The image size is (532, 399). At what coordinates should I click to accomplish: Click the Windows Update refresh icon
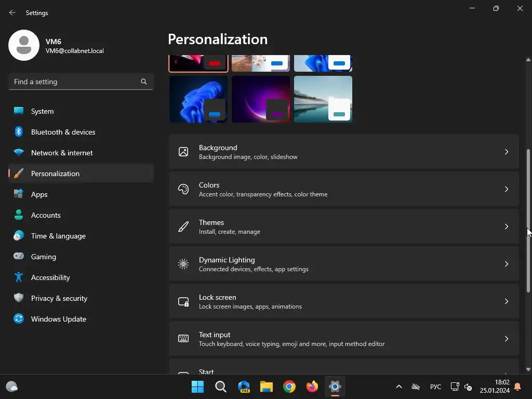(19, 318)
